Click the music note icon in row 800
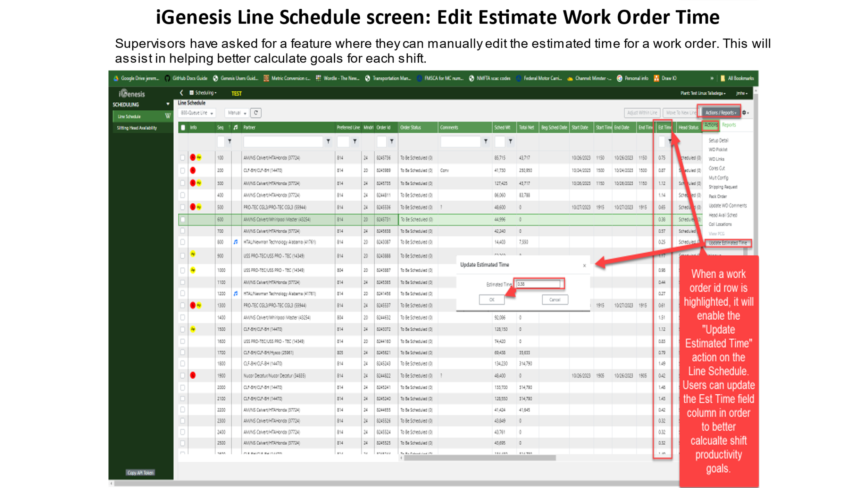Viewport: 868px width, 488px height. [236, 242]
